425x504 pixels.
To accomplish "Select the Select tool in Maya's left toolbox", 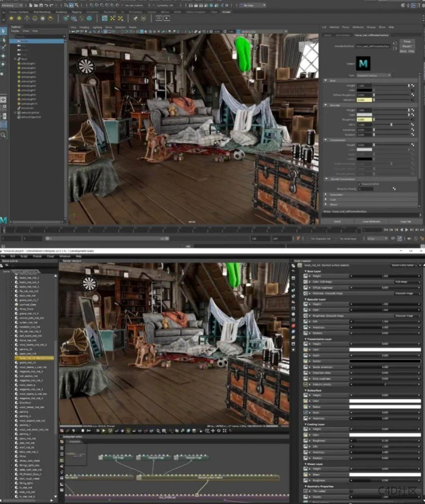I will [3, 32].
